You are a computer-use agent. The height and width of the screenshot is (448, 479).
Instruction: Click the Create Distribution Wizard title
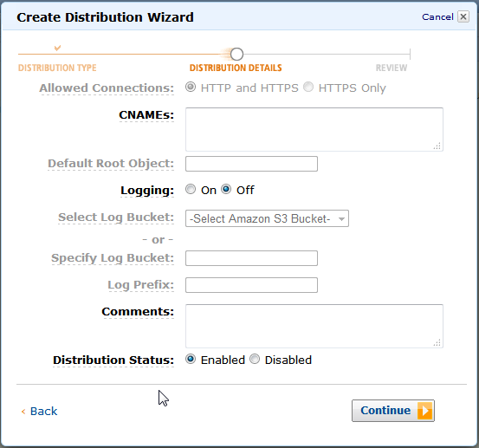[x=105, y=17]
